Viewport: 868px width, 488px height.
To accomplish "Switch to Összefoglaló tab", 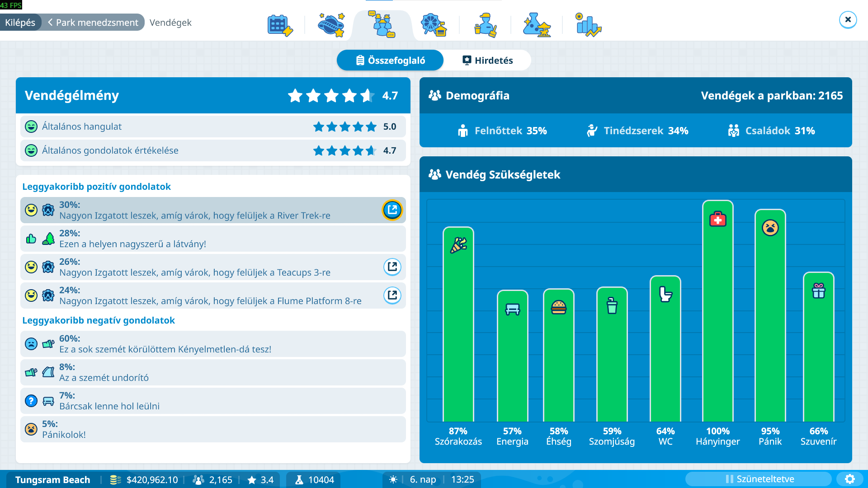I will point(390,61).
